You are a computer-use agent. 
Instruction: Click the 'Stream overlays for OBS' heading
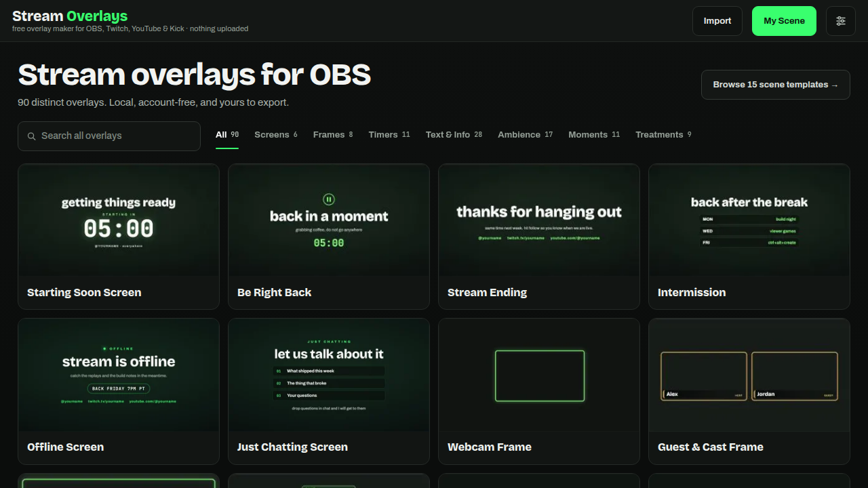click(x=195, y=75)
